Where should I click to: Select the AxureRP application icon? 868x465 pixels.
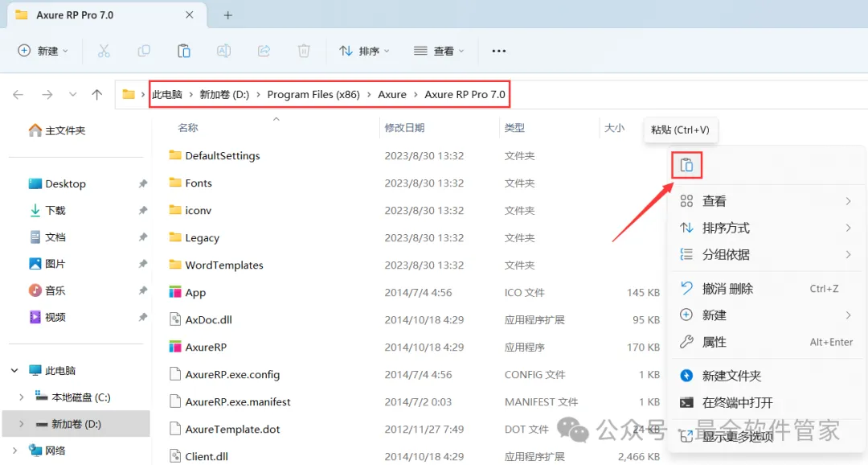[x=175, y=347]
